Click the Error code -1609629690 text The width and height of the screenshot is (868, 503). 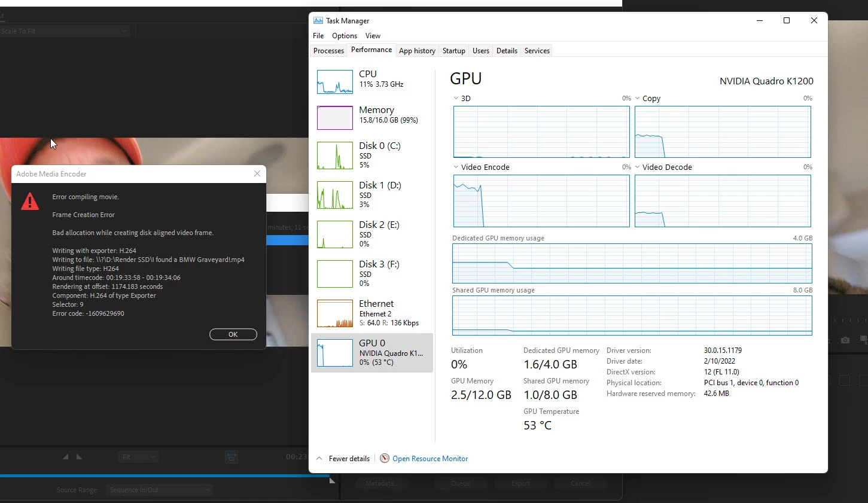tap(88, 313)
